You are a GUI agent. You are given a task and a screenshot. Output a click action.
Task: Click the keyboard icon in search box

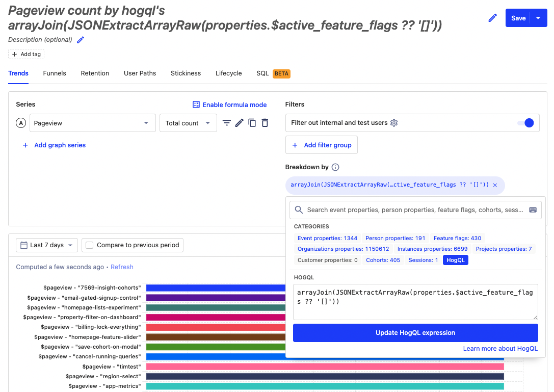533,210
